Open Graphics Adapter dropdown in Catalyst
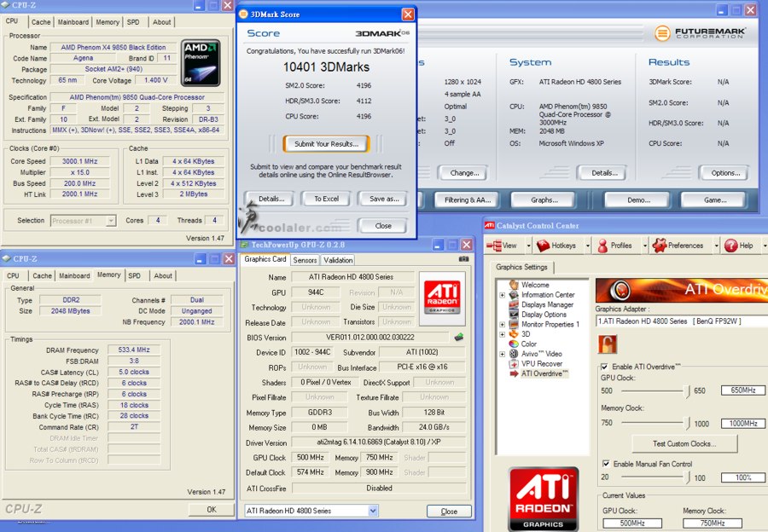Viewport: 768px width, 532px height. [682, 321]
